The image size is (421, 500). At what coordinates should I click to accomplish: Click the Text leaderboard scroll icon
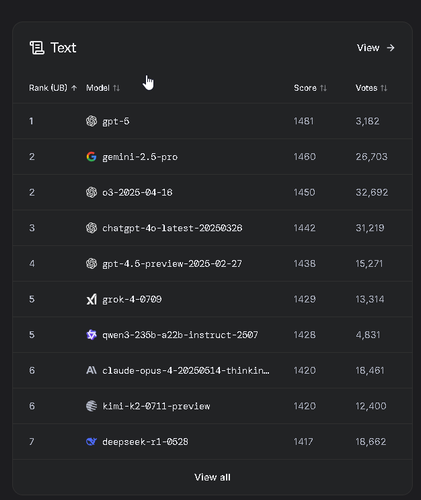pos(37,48)
